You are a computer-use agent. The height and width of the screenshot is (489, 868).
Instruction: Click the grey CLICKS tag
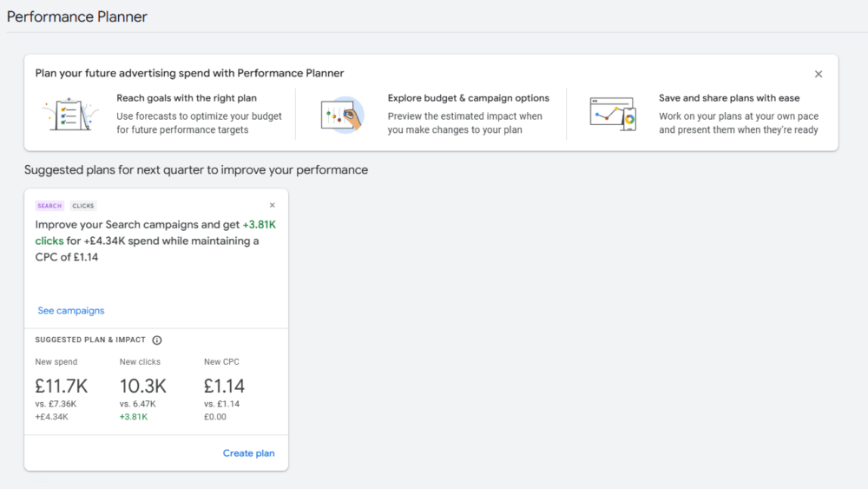(83, 206)
